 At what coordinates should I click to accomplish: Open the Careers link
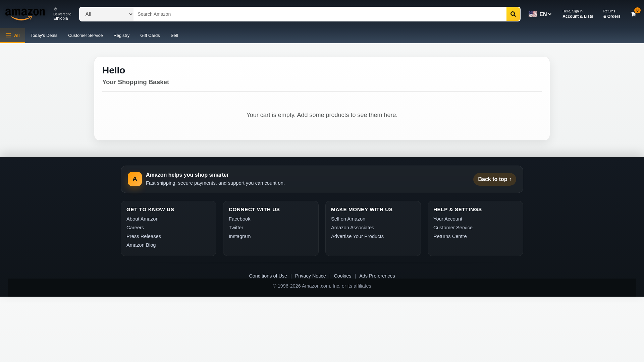click(135, 228)
